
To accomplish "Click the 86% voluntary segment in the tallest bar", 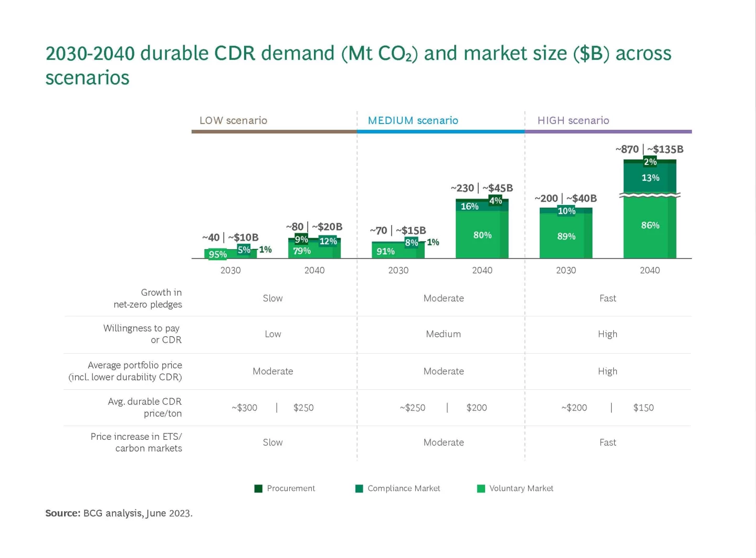I will point(650,225).
